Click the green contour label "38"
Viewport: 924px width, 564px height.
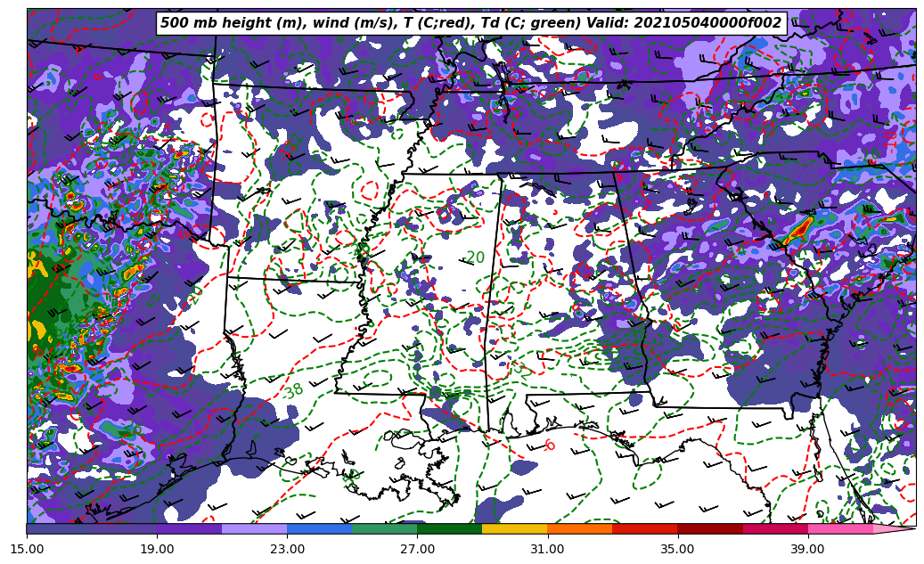point(294,390)
